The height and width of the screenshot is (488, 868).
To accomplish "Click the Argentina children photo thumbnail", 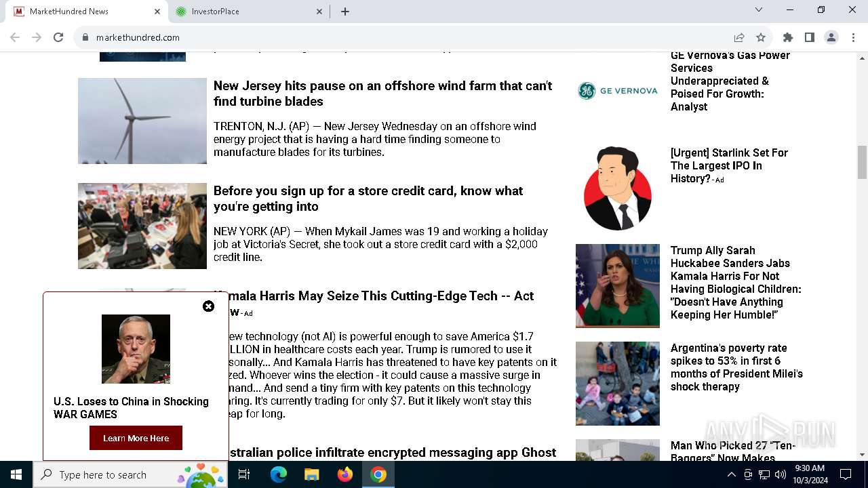I will point(618,384).
